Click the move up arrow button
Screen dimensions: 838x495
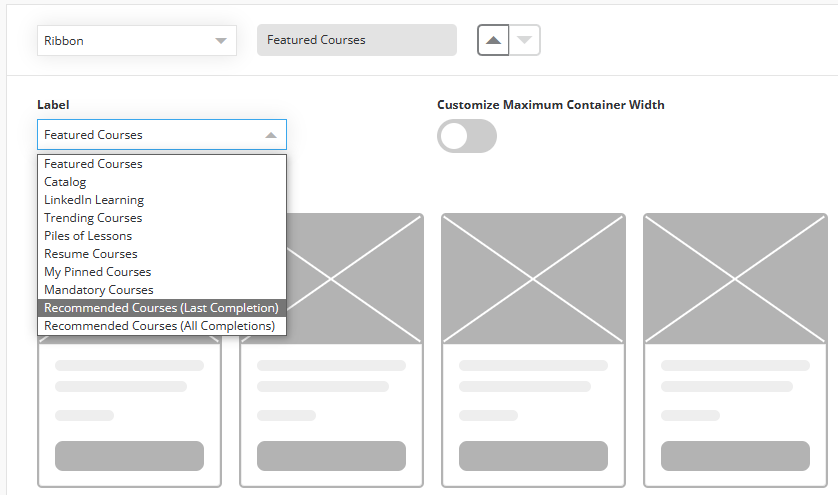pyautogui.click(x=493, y=40)
